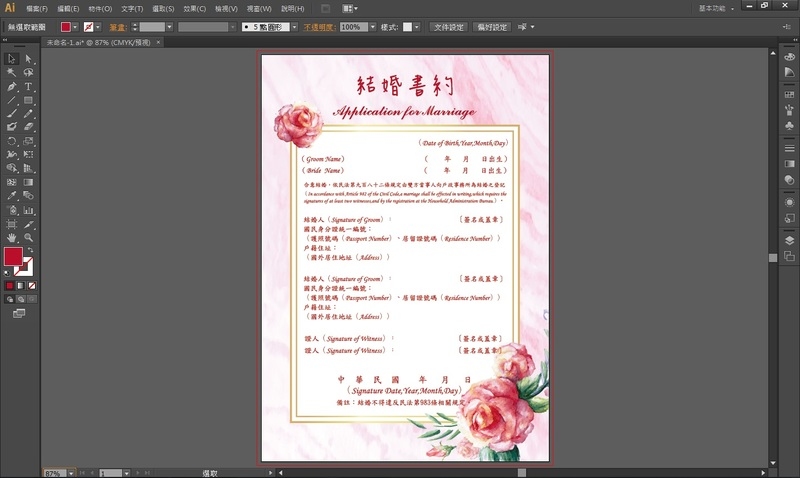Select the Slice tool
This screenshot has height=478, width=800.
click(29, 224)
